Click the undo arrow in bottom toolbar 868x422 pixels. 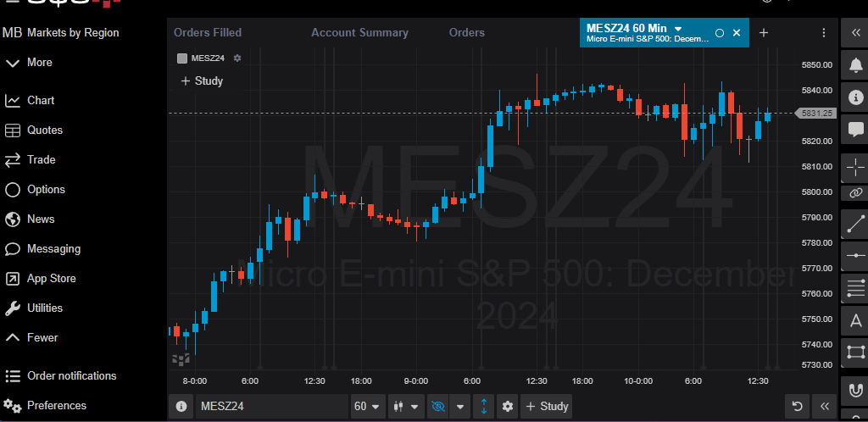pyautogui.click(x=797, y=407)
